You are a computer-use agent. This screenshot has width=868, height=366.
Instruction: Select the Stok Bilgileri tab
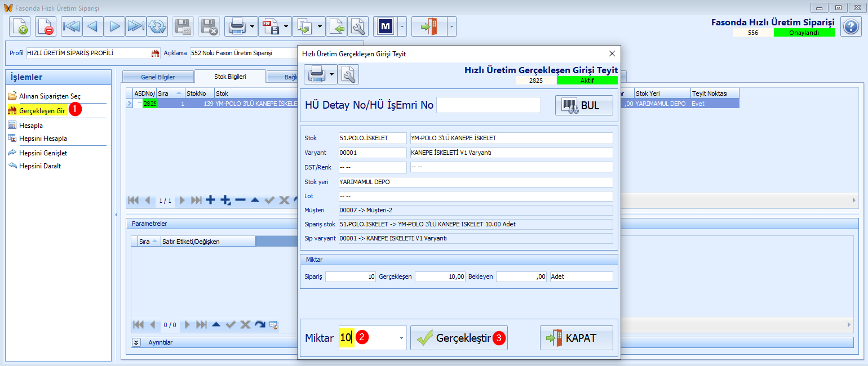[230, 77]
